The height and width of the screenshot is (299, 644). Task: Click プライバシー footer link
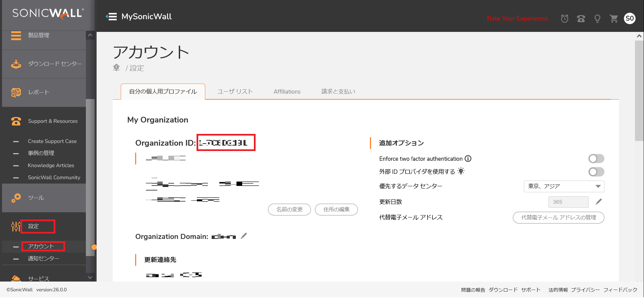586,290
